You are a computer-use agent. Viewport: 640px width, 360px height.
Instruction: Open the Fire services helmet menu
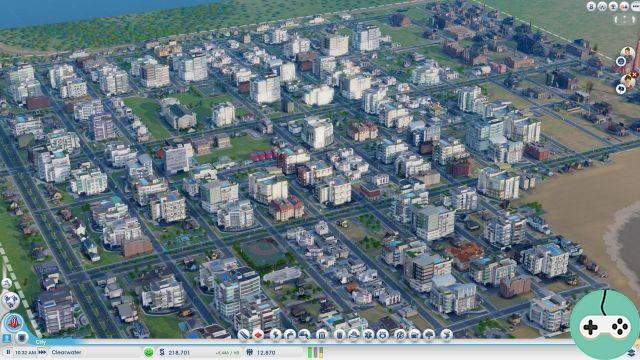point(354,335)
